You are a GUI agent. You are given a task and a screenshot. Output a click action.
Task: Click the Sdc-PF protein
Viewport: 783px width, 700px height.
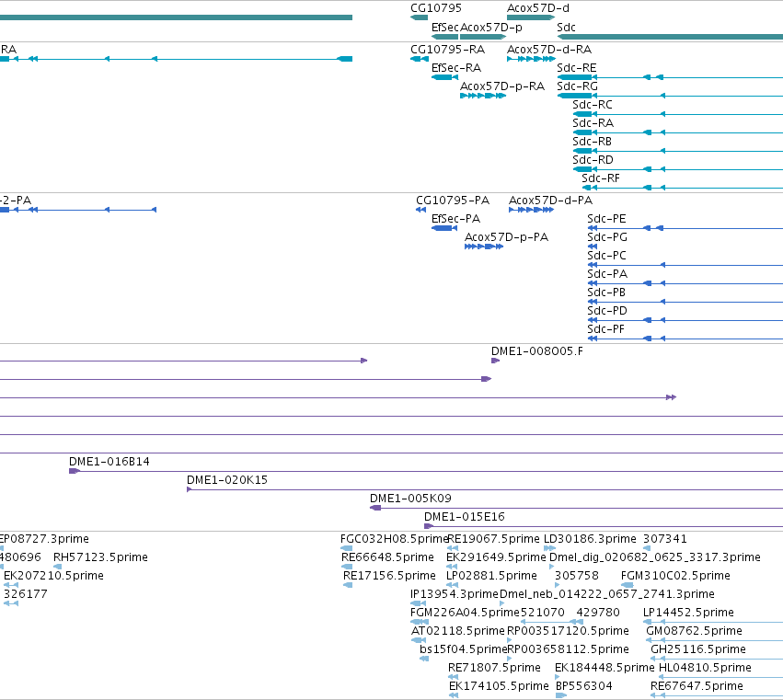pyautogui.click(x=685, y=339)
